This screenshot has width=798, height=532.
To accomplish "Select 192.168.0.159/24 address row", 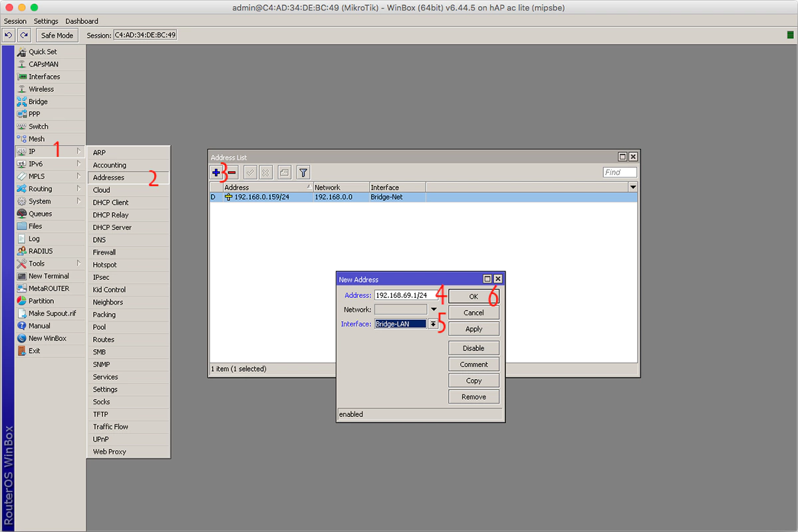I will click(x=424, y=197).
